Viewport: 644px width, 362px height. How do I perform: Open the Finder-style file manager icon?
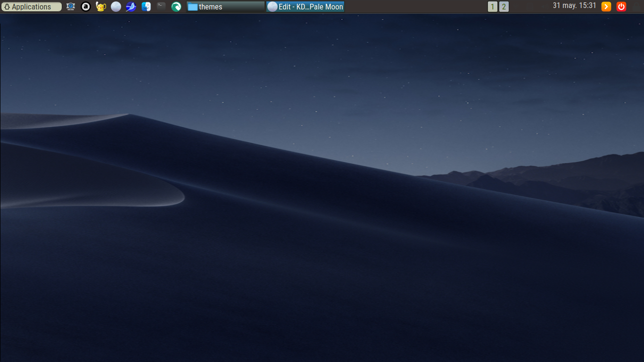pyautogui.click(x=146, y=7)
